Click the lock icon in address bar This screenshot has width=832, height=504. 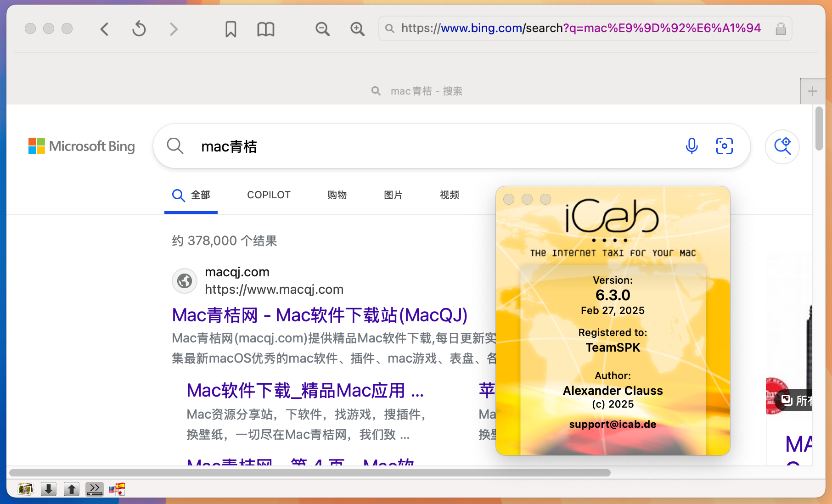pyautogui.click(x=781, y=29)
